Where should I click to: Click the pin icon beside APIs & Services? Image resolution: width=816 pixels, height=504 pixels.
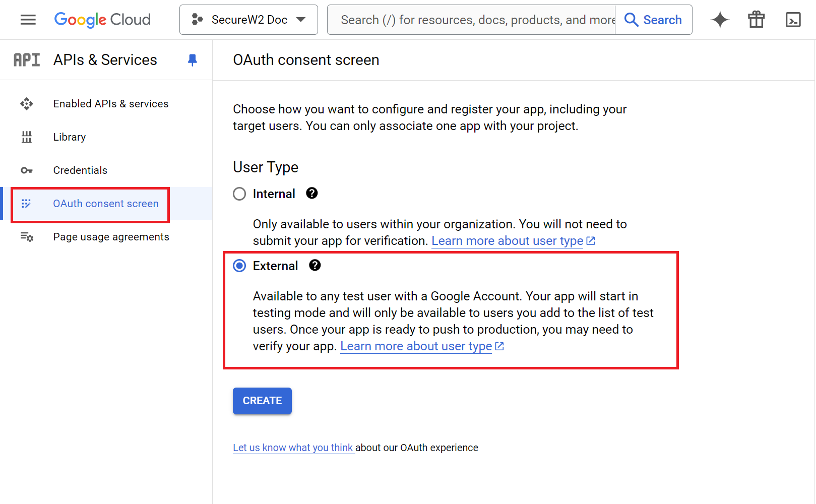(192, 60)
